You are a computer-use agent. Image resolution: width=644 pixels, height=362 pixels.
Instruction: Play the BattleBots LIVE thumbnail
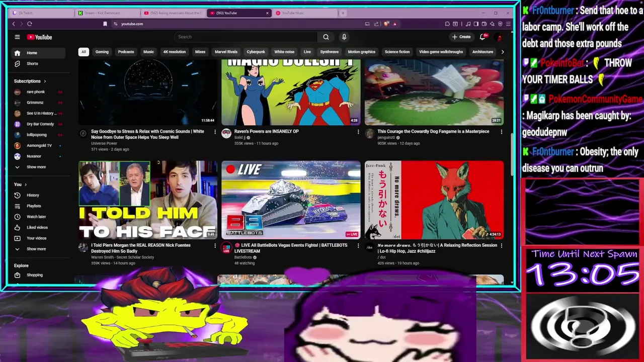click(291, 200)
